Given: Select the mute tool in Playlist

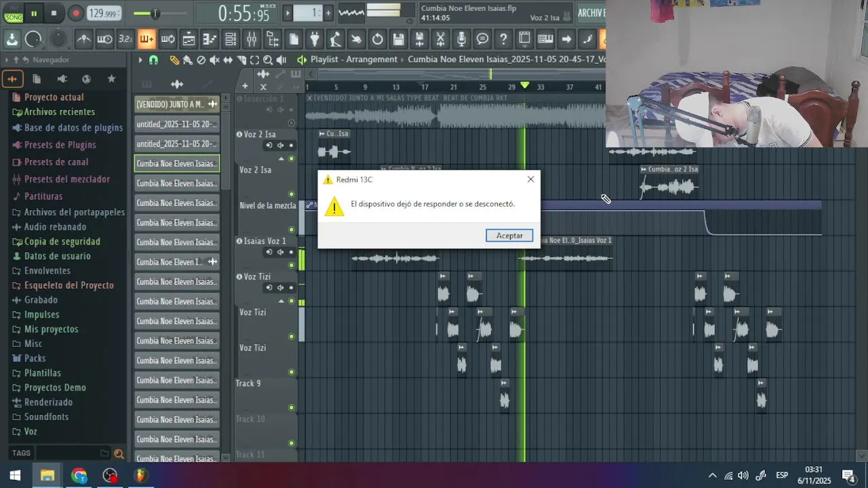Looking at the screenshot, I should [214, 60].
